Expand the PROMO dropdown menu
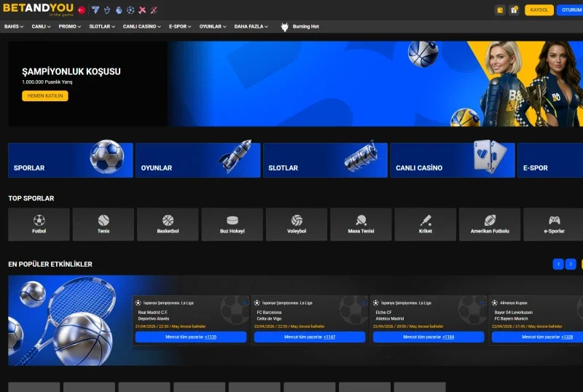Screen dimensions: 583x392 pos(69,26)
